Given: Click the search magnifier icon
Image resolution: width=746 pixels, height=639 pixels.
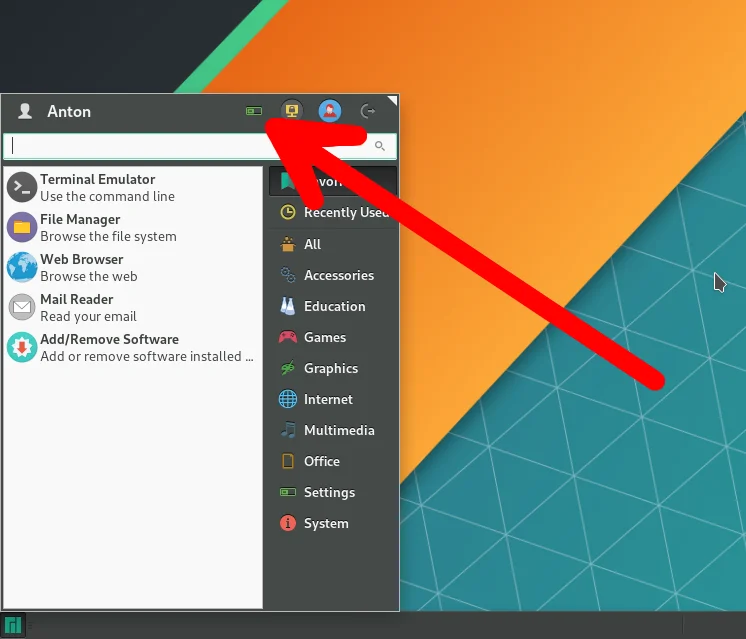Looking at the screenshot, I should [380, 146].
